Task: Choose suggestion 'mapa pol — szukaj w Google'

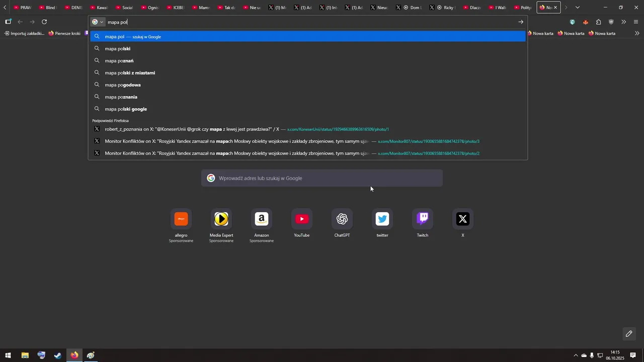Action: tap(308, 36)
